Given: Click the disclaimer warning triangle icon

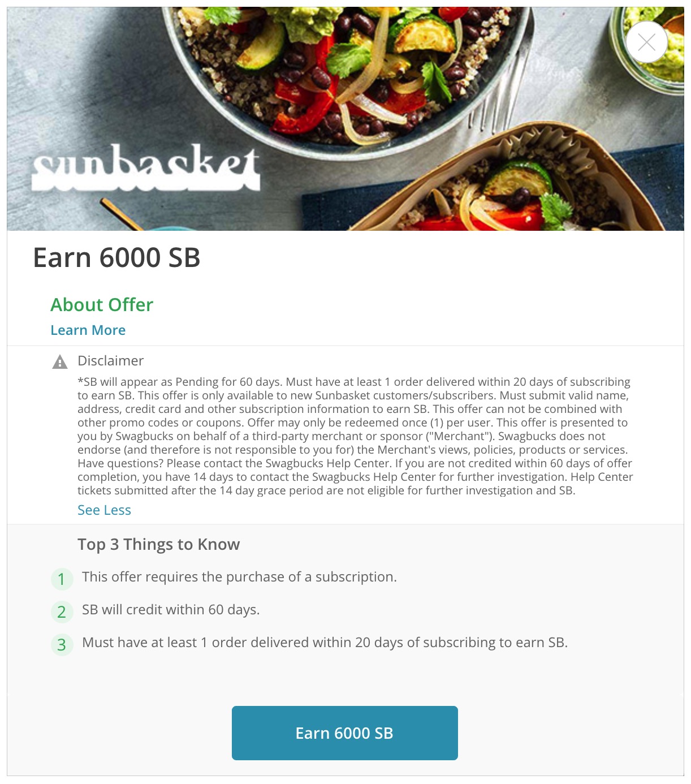Looking at the screenshot, I should [60, 360].
